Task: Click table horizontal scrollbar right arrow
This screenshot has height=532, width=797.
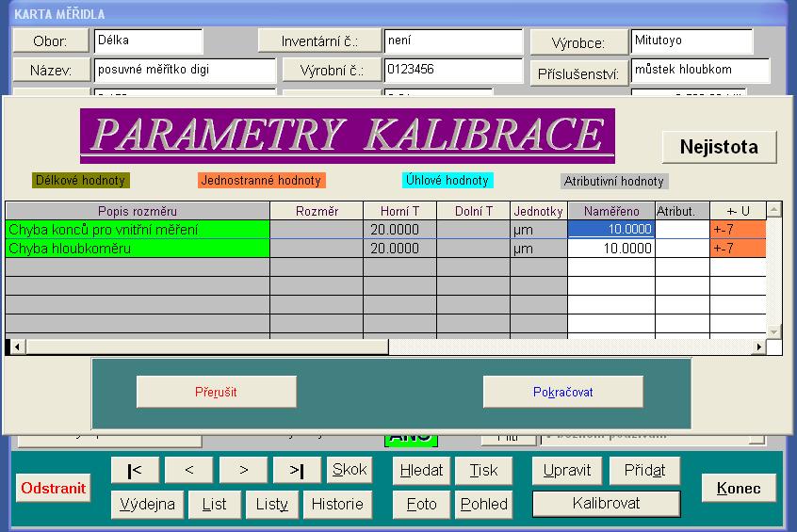Action: click(x=759, y=347)
